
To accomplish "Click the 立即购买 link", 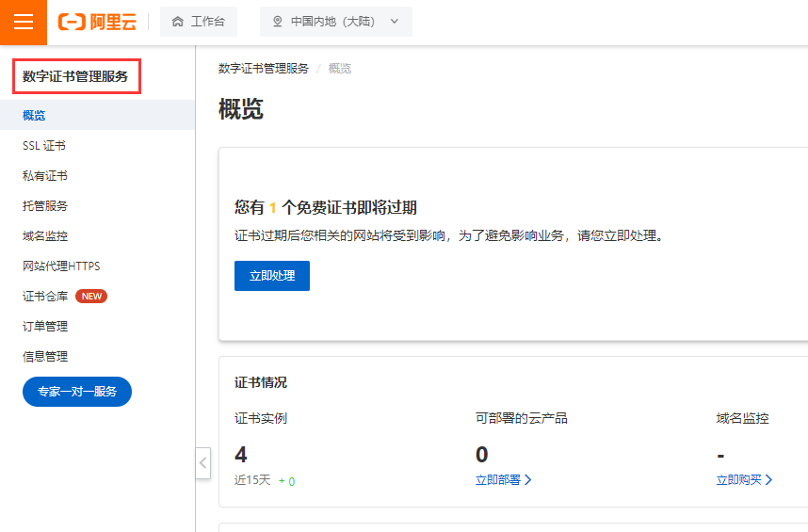I will click(x=739, y=480).
